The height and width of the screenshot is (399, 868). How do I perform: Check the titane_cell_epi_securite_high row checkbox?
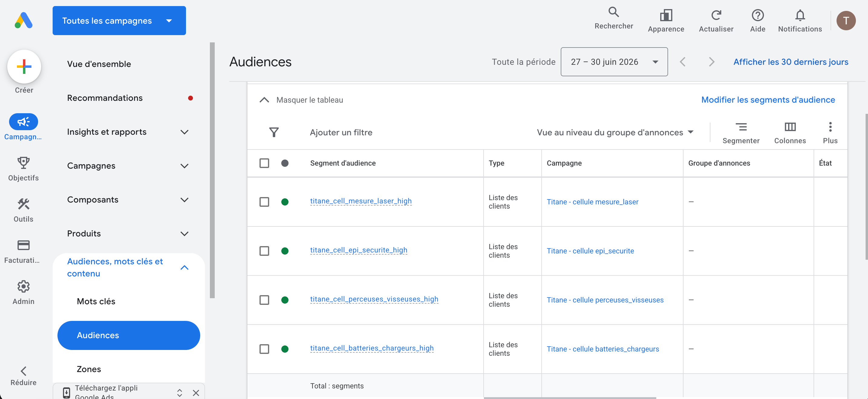pos(264,251)
